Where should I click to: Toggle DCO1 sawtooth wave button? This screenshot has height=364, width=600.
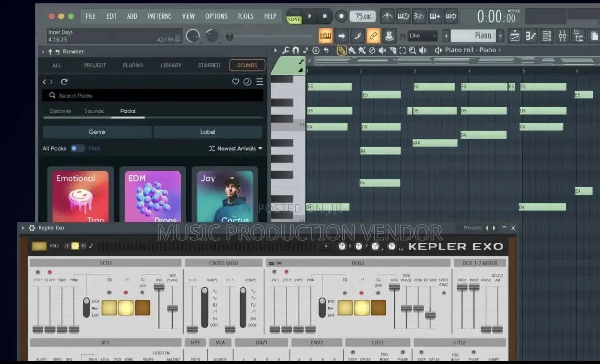coord(126,308)
